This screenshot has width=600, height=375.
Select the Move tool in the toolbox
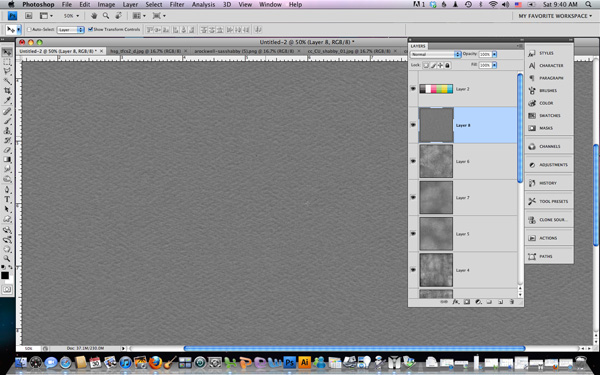(7, 52)
